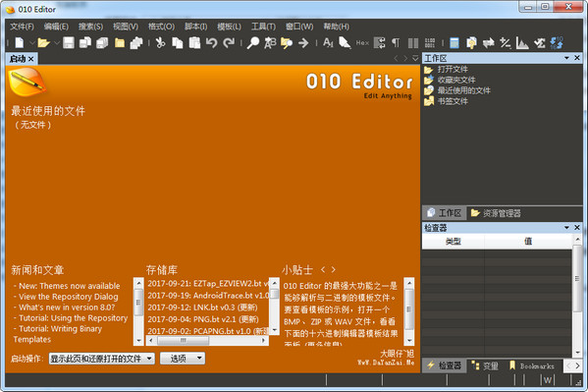Click the Paste clipboard icon
This screenshot has width=588, height=392.
[x=194, y=43]
